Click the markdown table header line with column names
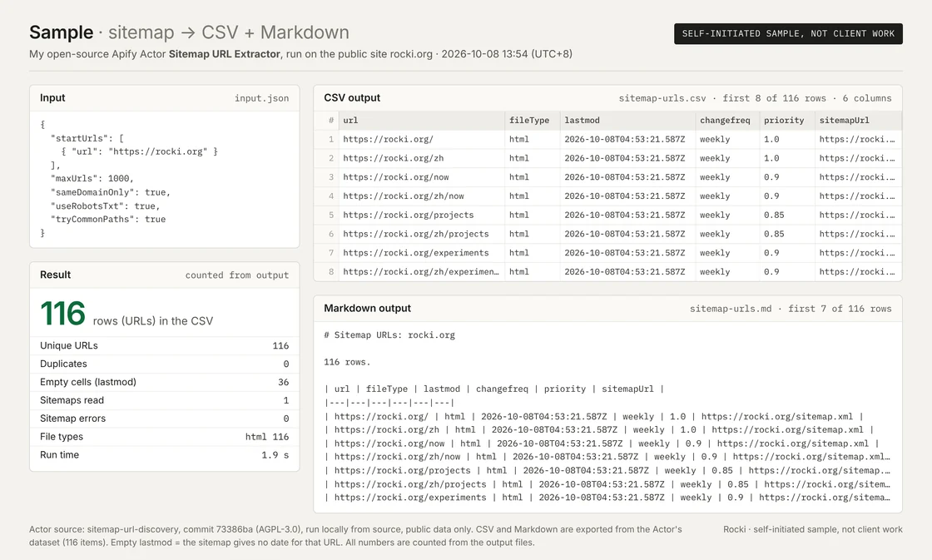The width and height of the screenshot is (932, 560). [x=494, y=389]
